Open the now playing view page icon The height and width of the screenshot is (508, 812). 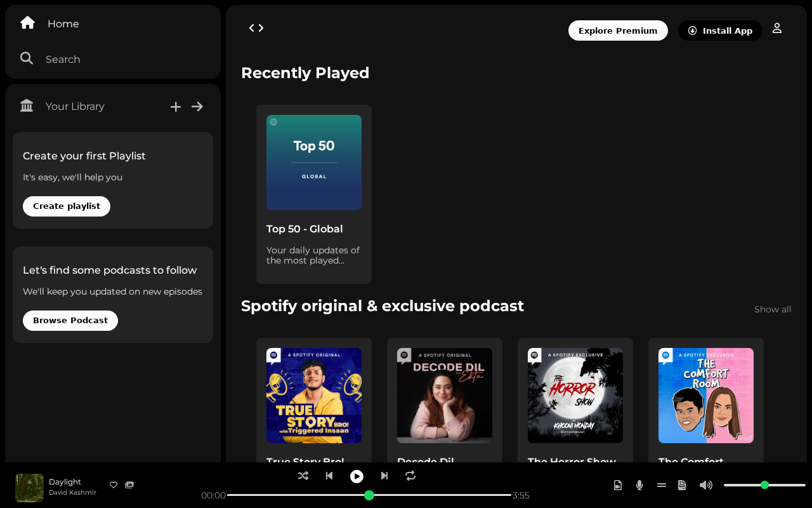pos(618,485)
